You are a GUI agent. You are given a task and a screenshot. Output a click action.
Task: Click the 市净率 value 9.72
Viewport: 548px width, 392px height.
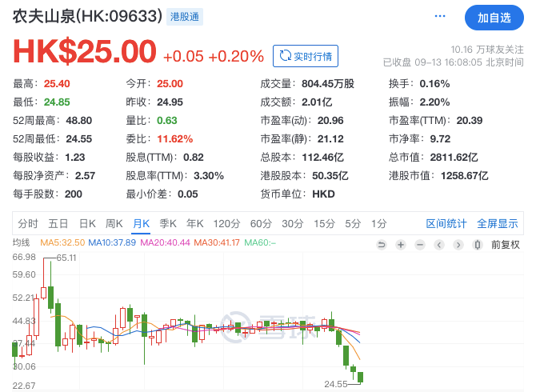click(x=440, y=139)
